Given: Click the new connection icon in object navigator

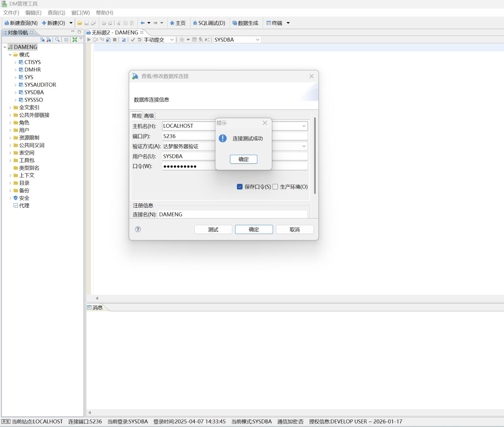Looking at the screenshot, I should [42, 40].
